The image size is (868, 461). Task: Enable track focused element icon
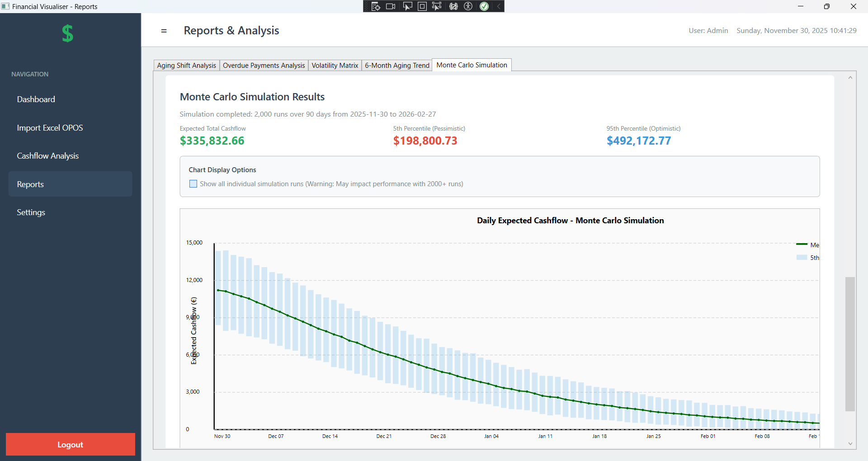click(437, 6)
